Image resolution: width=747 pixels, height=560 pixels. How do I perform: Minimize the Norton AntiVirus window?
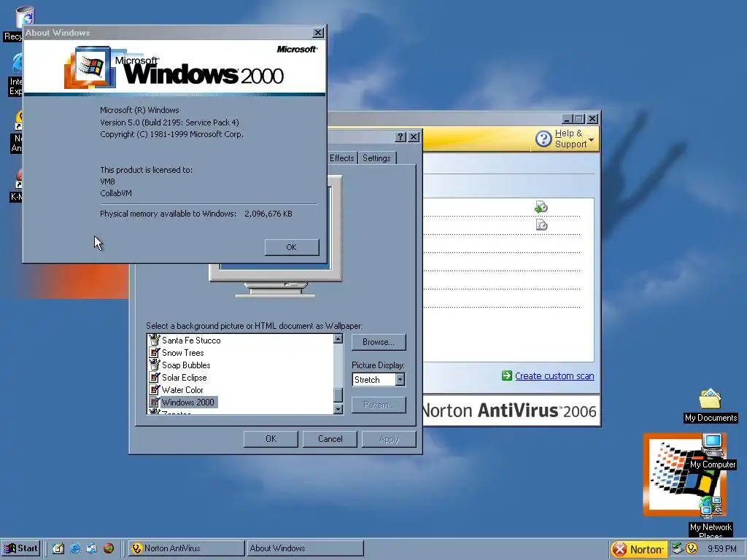pos(567,119)
